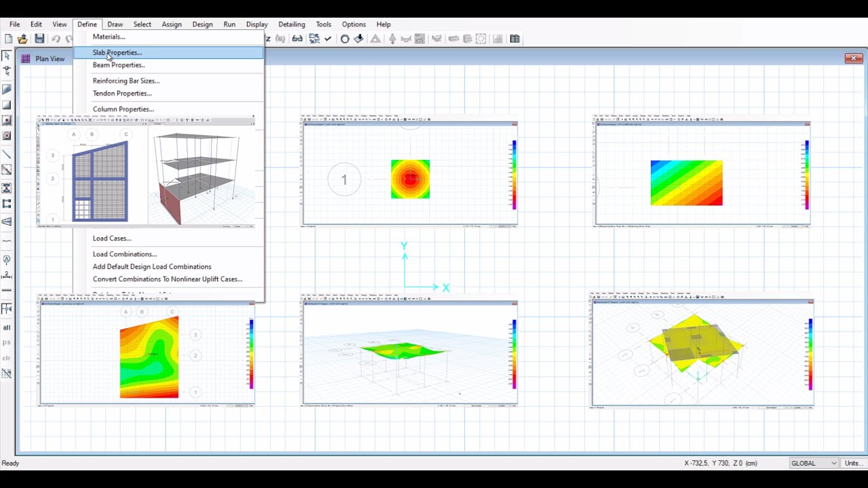Select the diagonal line draw tool in left toolbar

click(x=7, y=155)
